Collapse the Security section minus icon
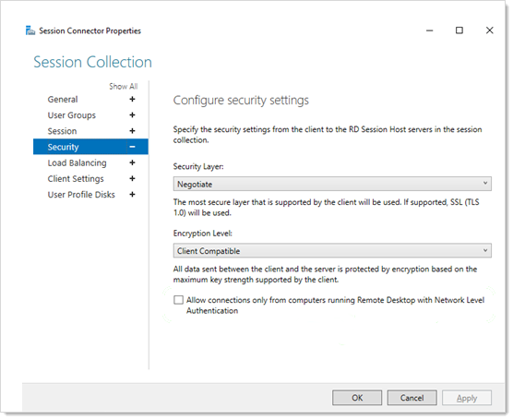 tap(132, 147)
